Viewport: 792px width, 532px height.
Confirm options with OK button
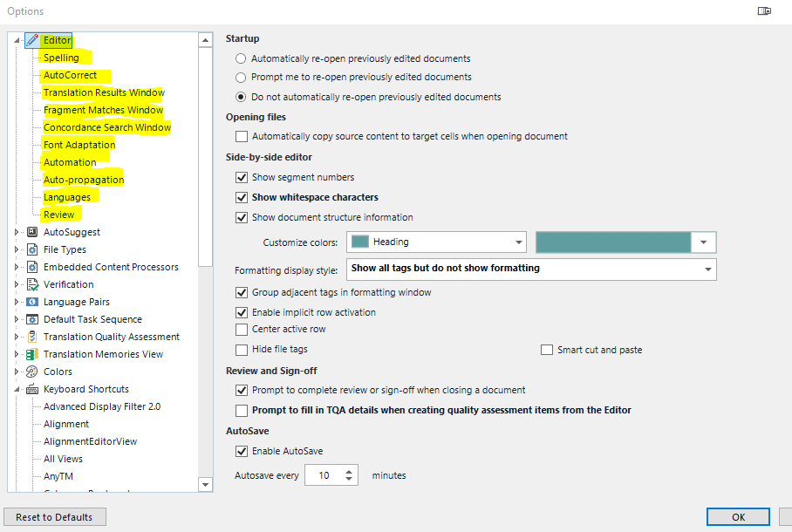tap(738, 517)
